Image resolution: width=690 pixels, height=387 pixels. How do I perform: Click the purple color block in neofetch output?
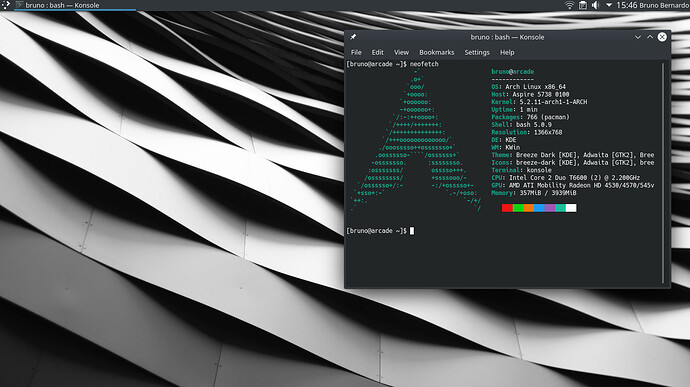[550, 208]
